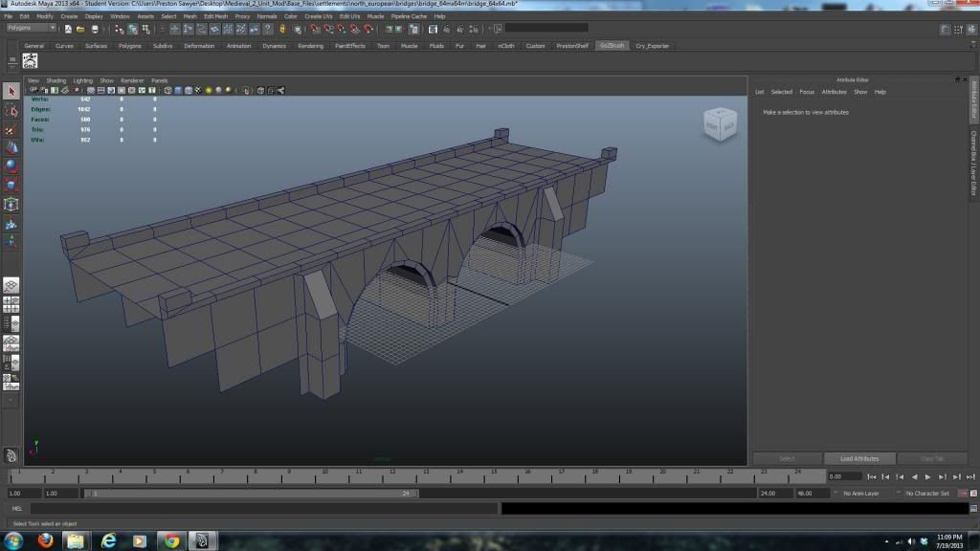Click the GoZ shelf icon

30,61
